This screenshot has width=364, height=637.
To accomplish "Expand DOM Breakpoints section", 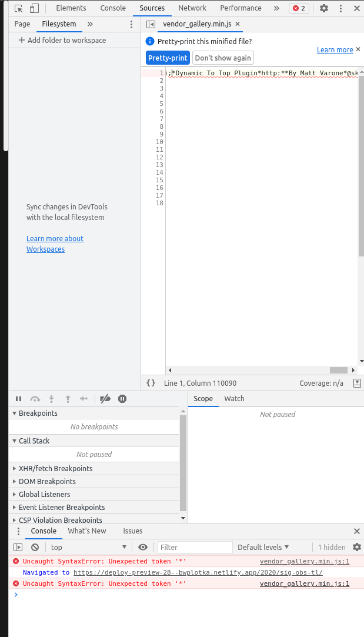I will [x=94, y=481].
